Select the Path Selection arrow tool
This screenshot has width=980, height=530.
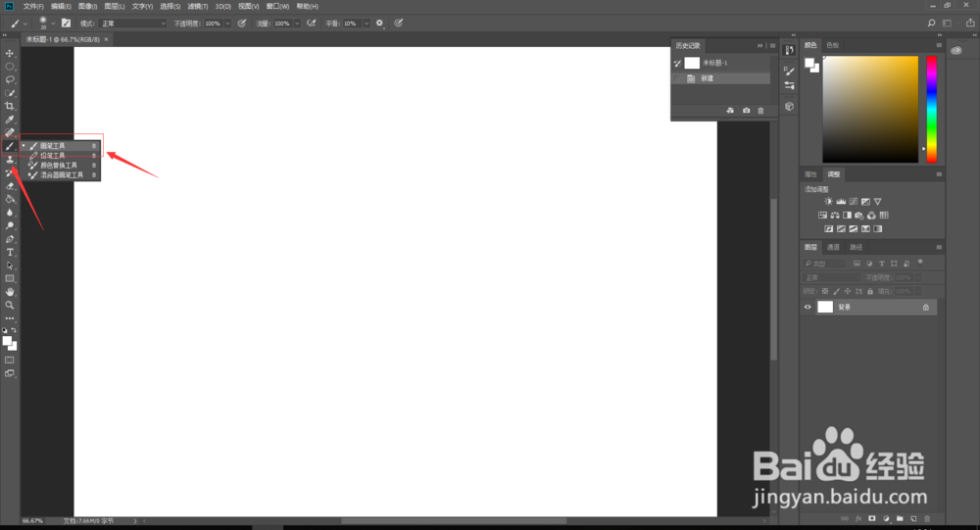pos(10,265)
